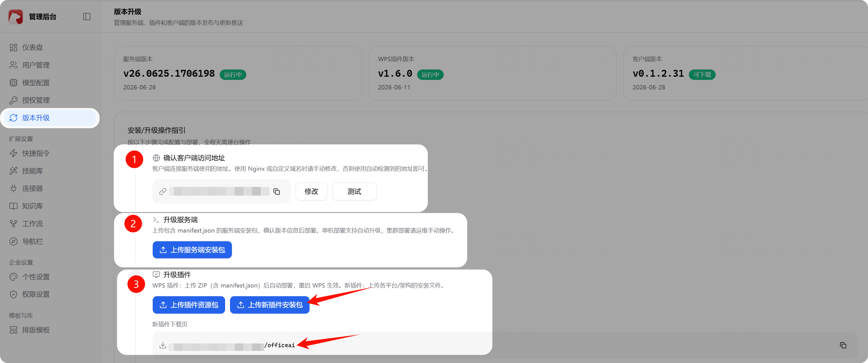Click version text v1.6.0
Screen dimensions: 868x363
click(x=395, y=74)
